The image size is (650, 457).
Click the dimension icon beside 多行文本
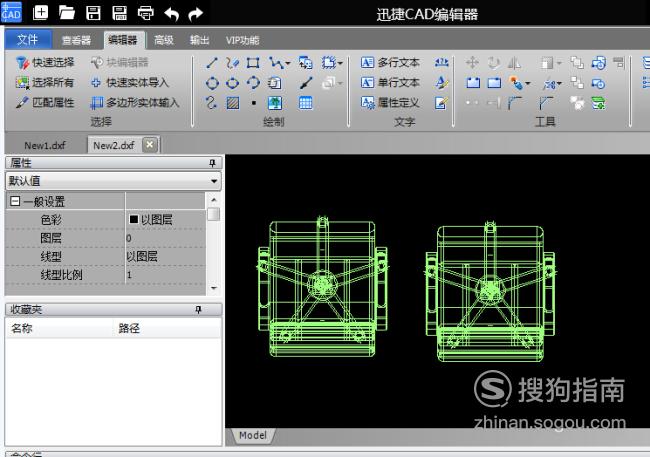tap(441, 63)
